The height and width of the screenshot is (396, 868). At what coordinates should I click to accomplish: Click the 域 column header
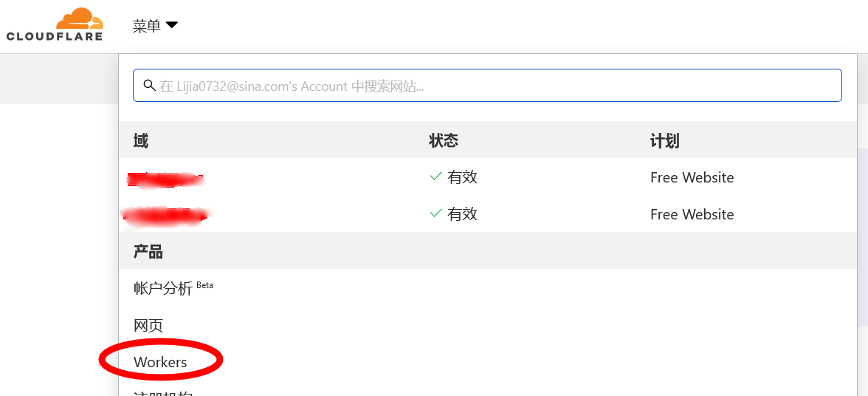(141, 140)
